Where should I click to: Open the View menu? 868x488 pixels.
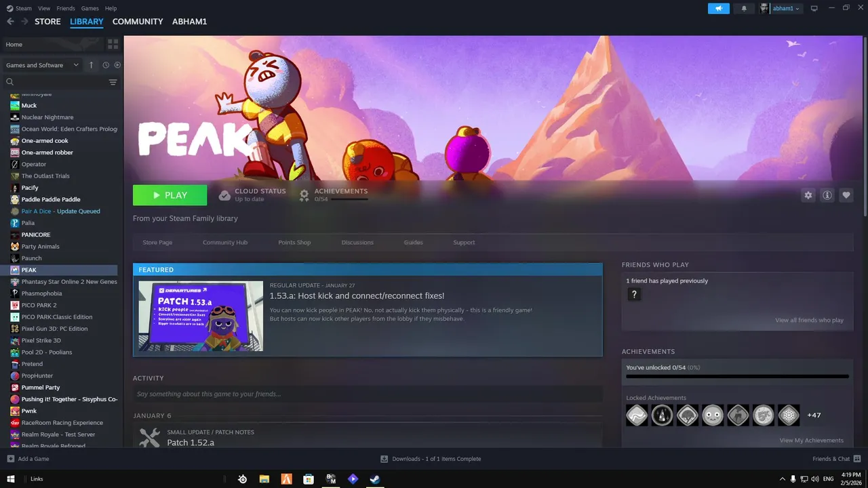click(44, 8)
